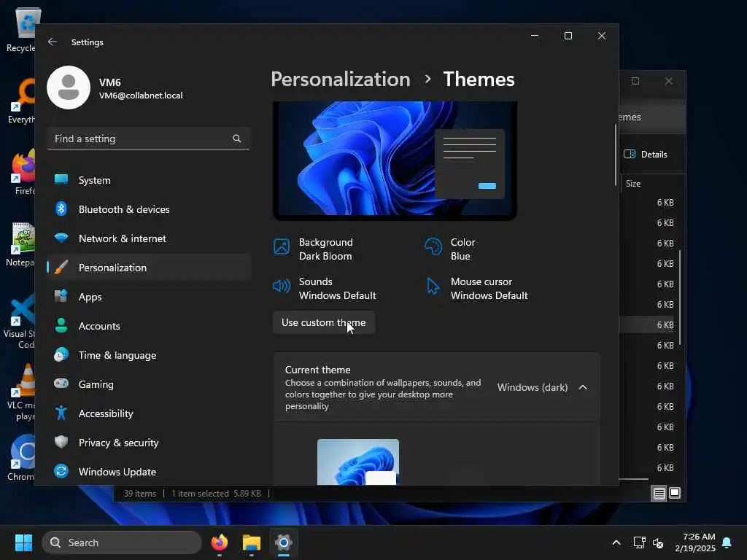
Task: Select the Visual Studio Code desktop shortcut
Action: coord(20,322)
